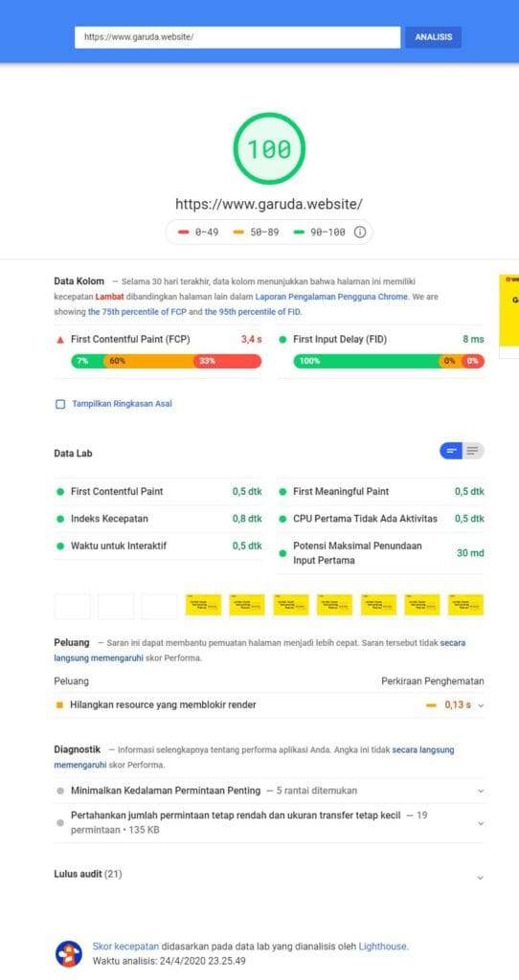
Task: Click the Perkiraan Penghematan column header
Action: click(x=433, y=681)
